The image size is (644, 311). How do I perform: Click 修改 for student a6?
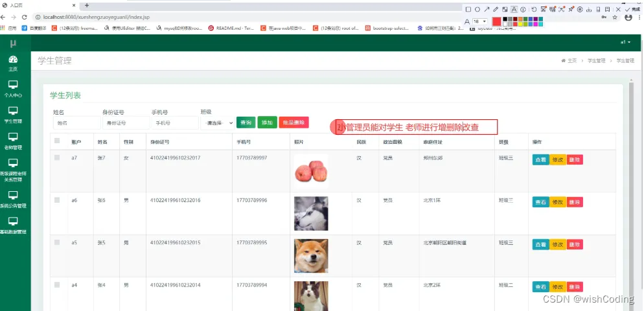[x=558, y=202]
